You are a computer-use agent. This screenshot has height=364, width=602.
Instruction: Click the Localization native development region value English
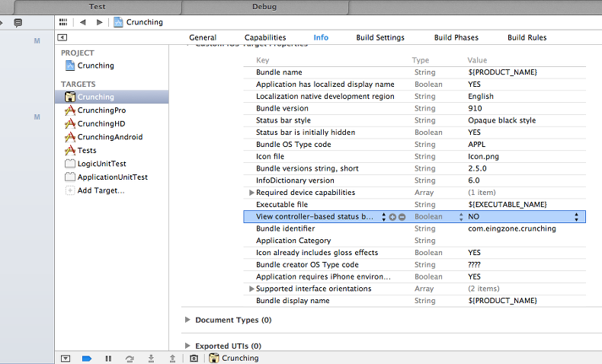point(481,97)
